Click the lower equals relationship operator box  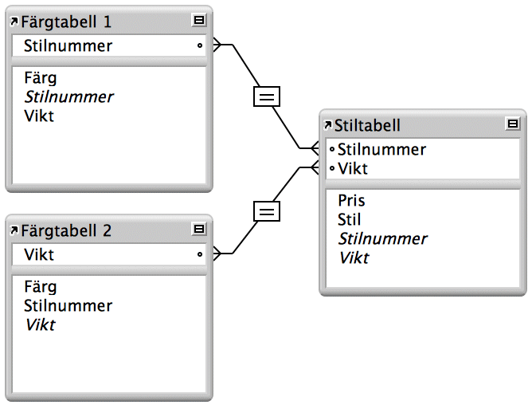coord(267,211)
